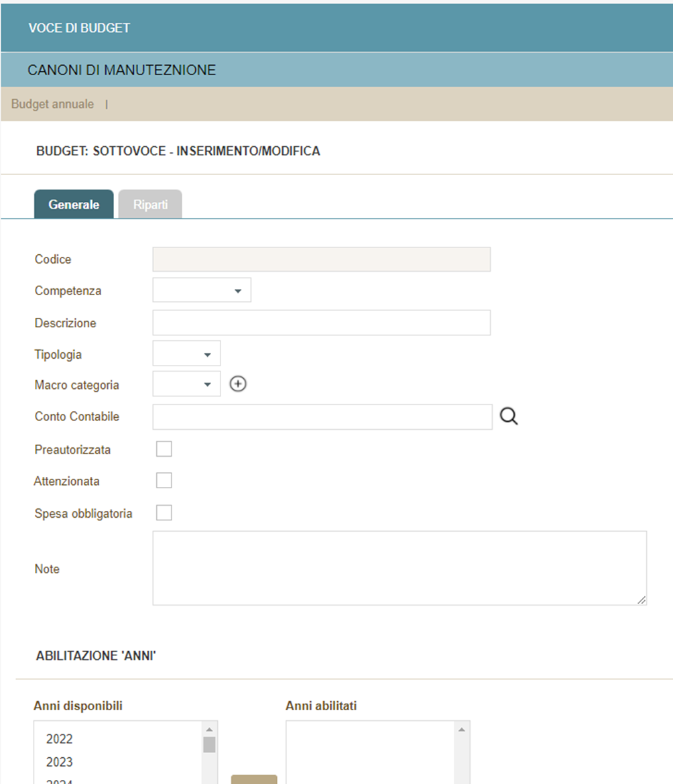Expand the Tipologia dropdown
The width and height of the screenshot is (673, 784).
point(186,354)
